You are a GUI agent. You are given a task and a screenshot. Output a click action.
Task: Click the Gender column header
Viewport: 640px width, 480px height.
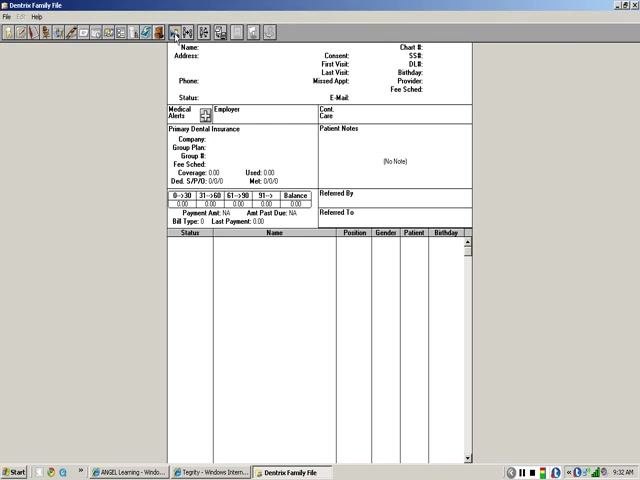[386, 233]
